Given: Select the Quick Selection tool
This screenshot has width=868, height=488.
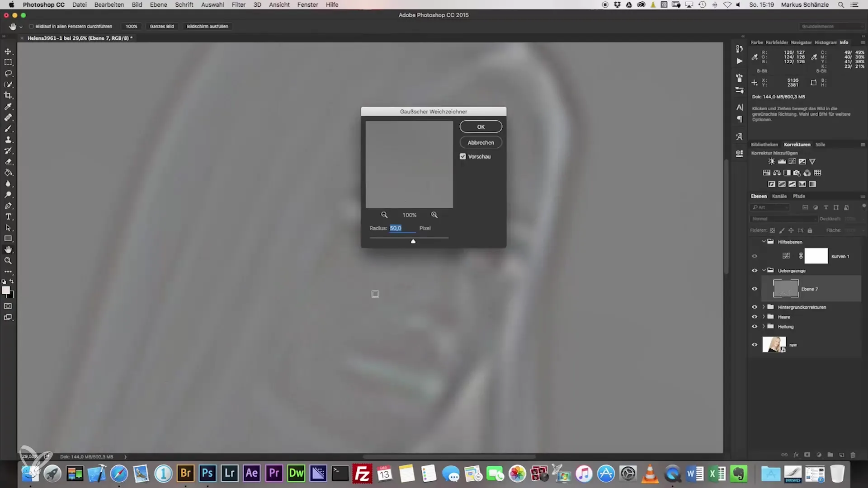Looking at the screenshot, I should point(8,84).
